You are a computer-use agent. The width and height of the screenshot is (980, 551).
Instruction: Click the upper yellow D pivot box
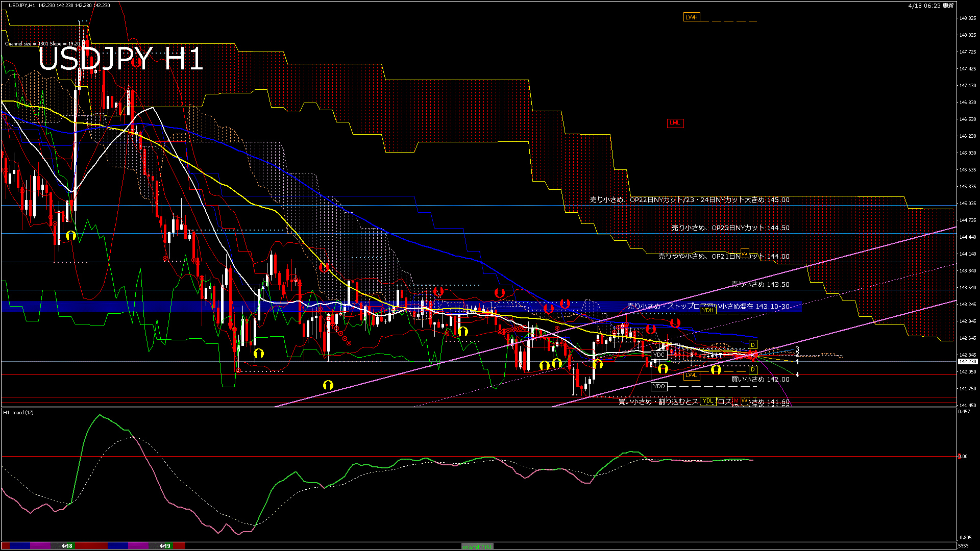click(753, 345)
